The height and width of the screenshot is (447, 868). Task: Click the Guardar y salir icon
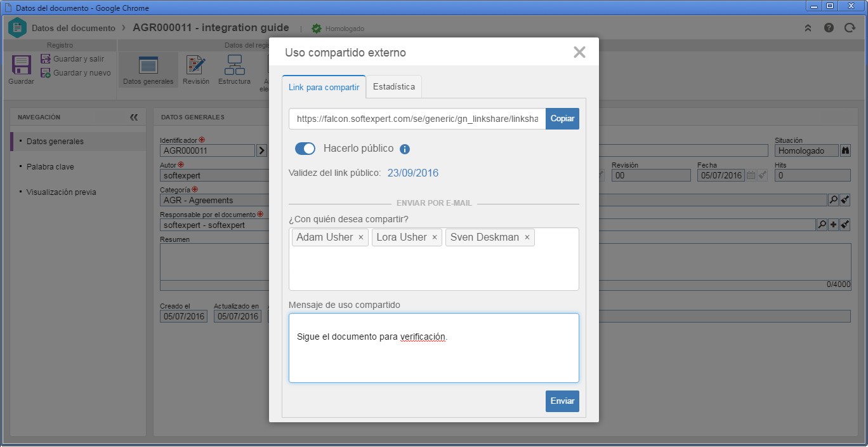click(x=46, y=58)
